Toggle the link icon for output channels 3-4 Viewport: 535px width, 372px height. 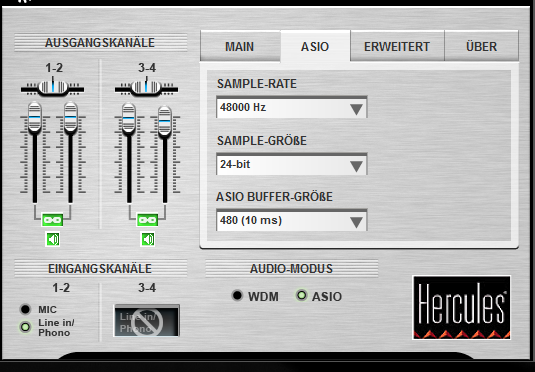click(x=147, y=220)
